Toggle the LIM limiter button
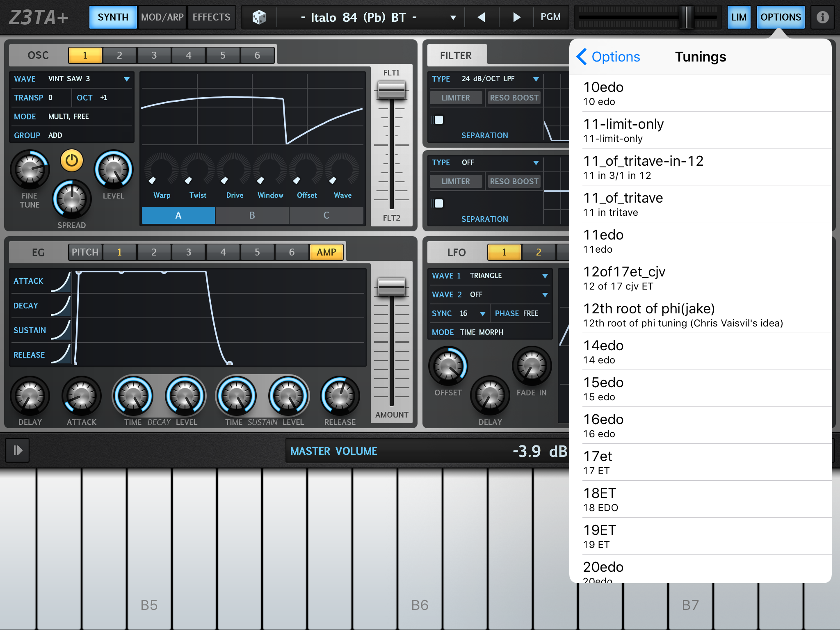 pos(739,17)
